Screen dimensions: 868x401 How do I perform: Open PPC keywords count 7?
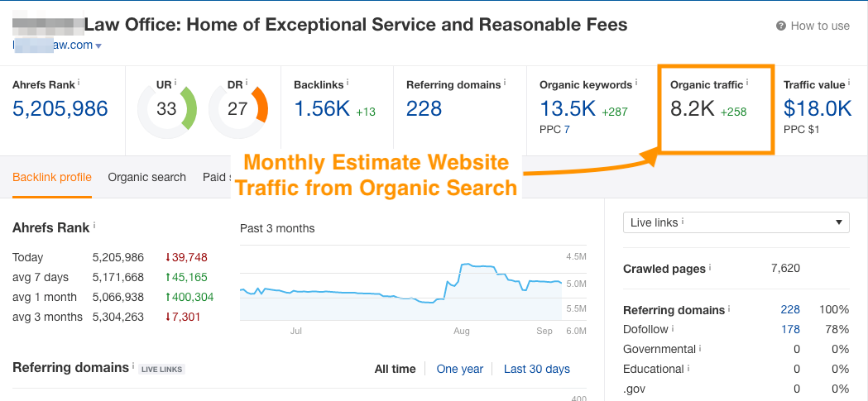pos(567,130)
